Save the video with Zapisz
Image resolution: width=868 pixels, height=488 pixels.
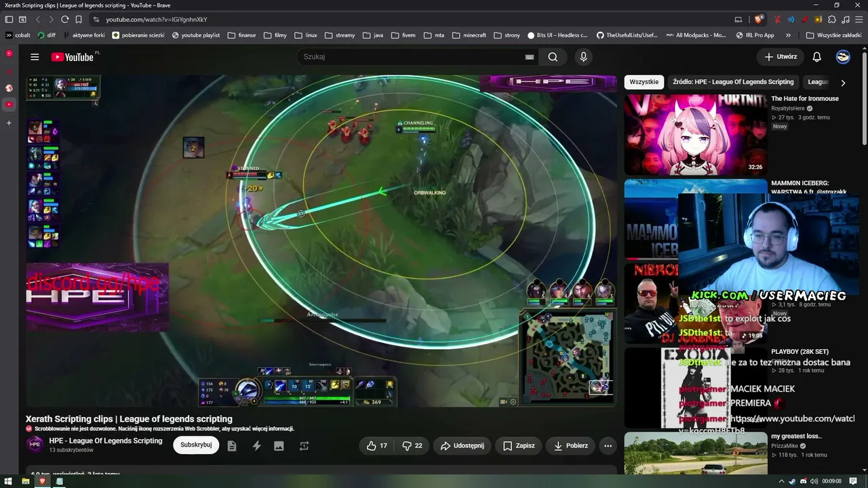pyautogui.click(x=519, y=445)
